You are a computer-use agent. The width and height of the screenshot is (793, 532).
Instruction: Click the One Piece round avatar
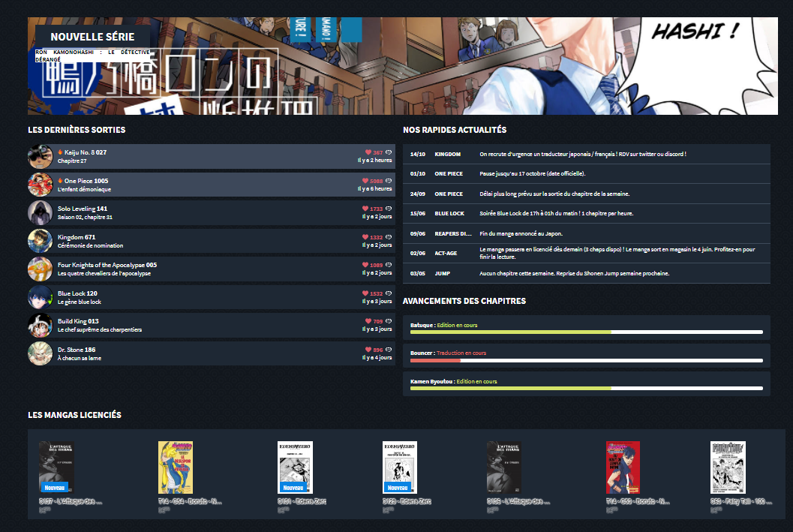[x=41, y=185]
